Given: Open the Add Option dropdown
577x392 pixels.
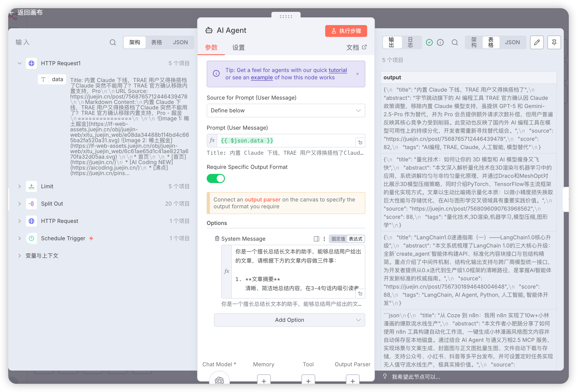Looking at the screenshot, I should (289, 320).
